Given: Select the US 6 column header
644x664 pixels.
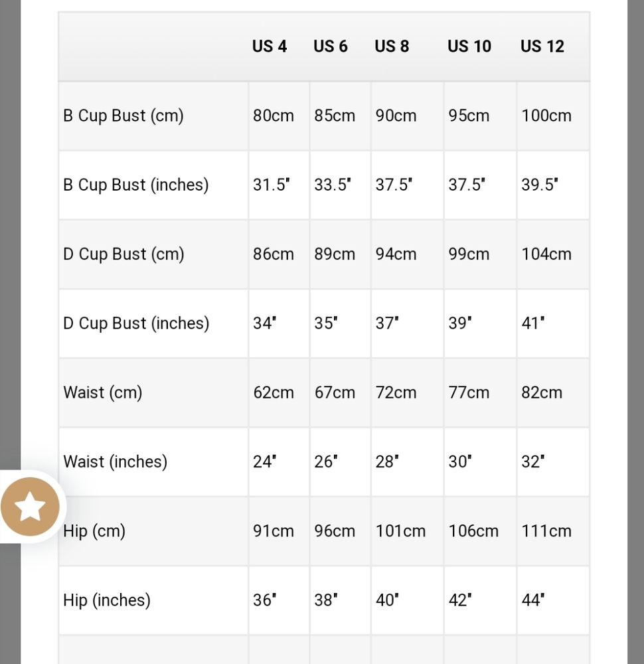Looking at the screenshot, I should click(x=331, y=46).
